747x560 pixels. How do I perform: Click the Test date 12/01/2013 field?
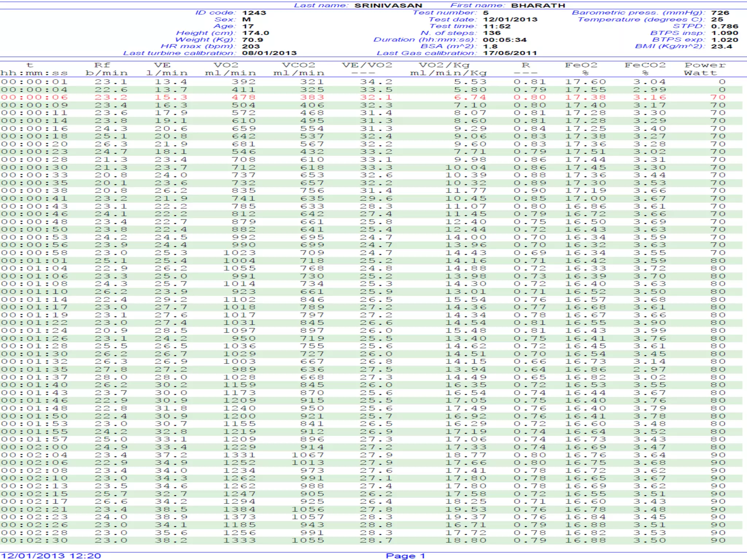pyautogui.click(x=510, y=19)
